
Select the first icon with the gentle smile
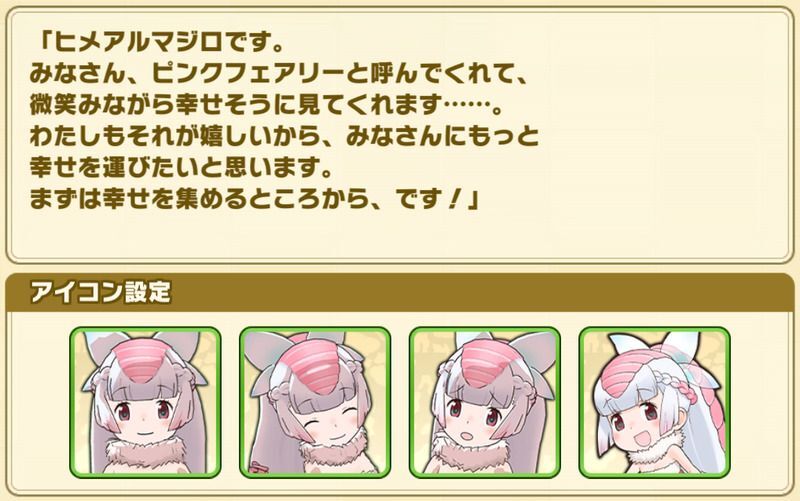(x=145, y=403)
